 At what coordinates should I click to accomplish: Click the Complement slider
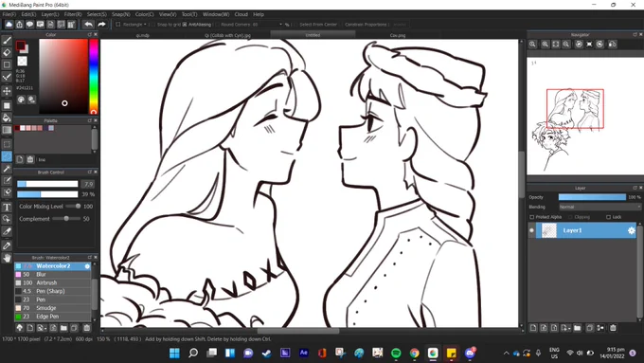(66, 219)
